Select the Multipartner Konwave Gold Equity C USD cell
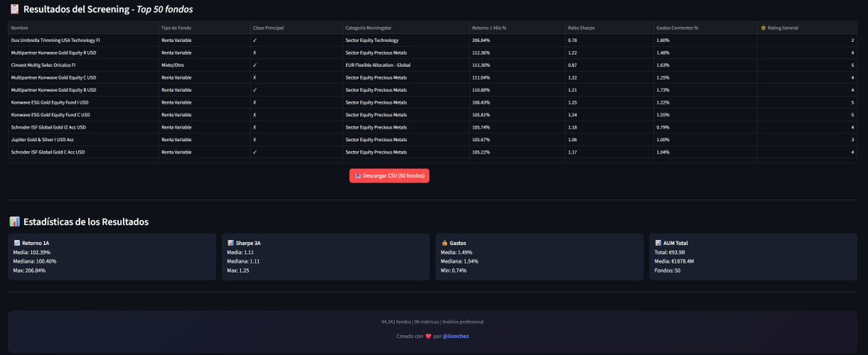 pyautogui.click(x=83, y=77)
